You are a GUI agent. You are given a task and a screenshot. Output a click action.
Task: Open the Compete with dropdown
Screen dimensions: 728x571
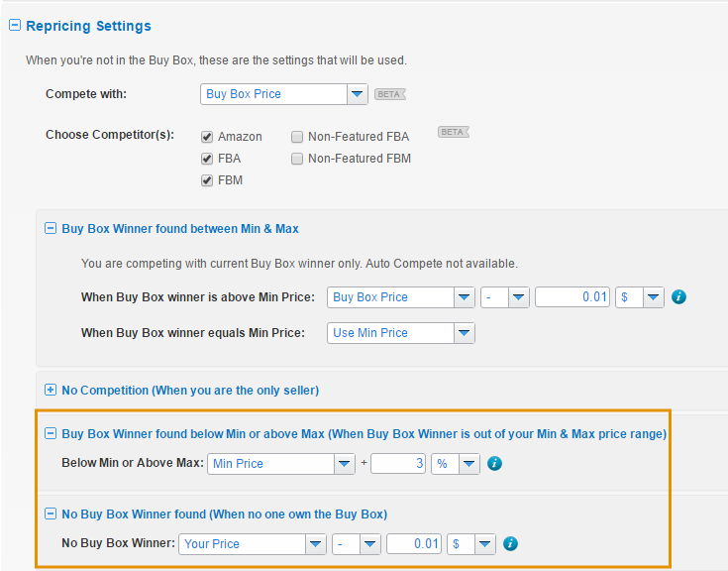coord(284,94)
